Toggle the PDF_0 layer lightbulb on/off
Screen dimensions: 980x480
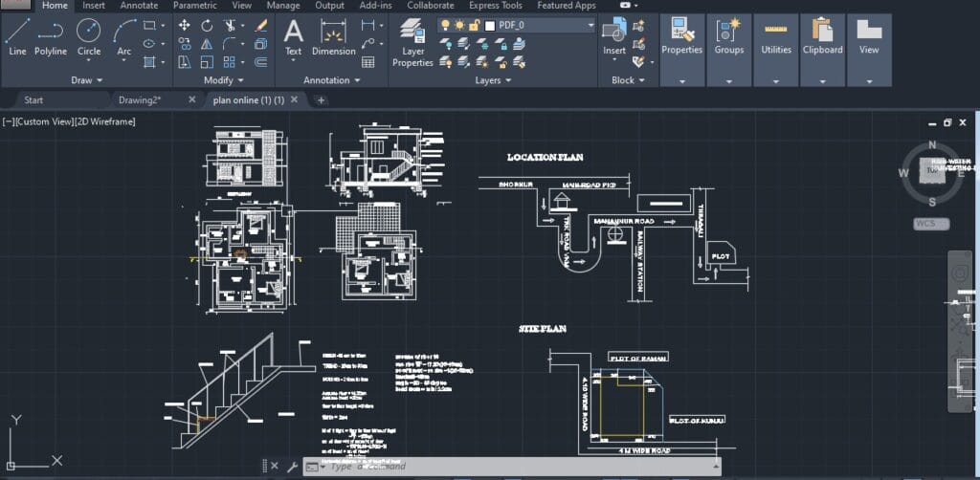pos(446,25)
